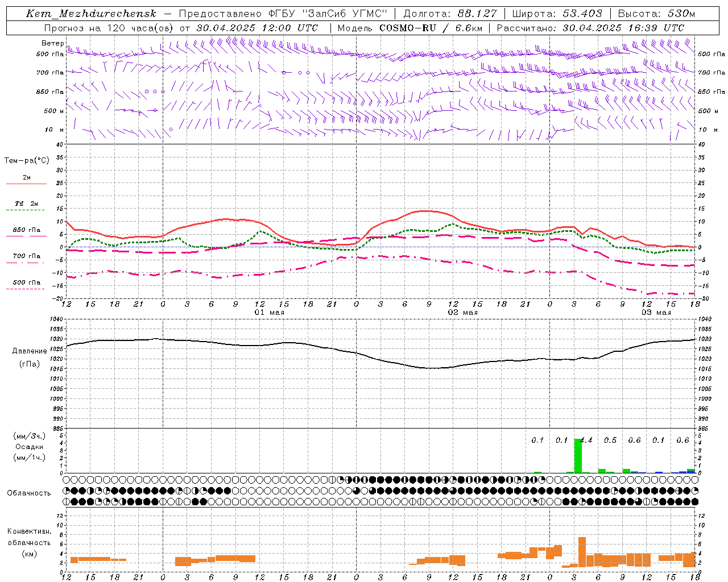Click the '850 гПа' temperature legend entry
The image size is (728, 582).
26,230
